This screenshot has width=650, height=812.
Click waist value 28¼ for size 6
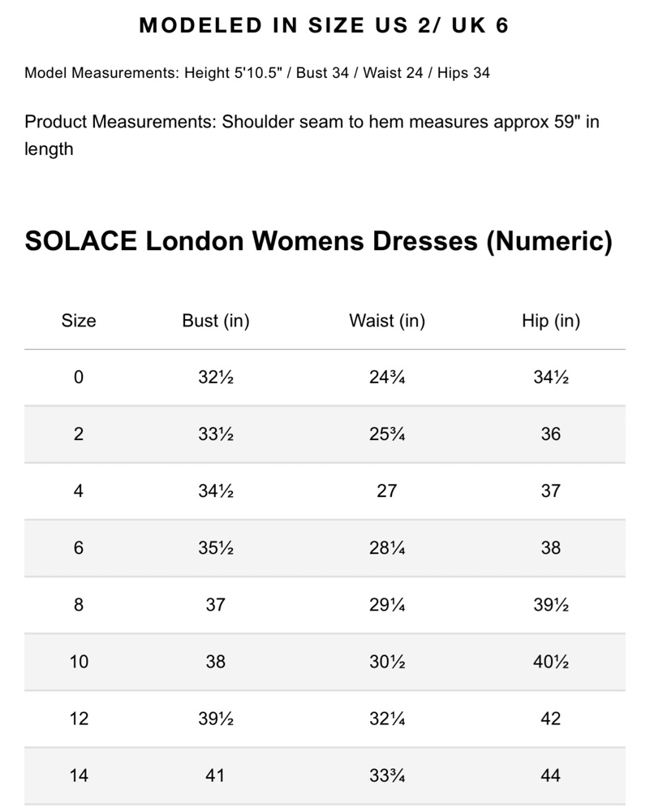[387, 548]
